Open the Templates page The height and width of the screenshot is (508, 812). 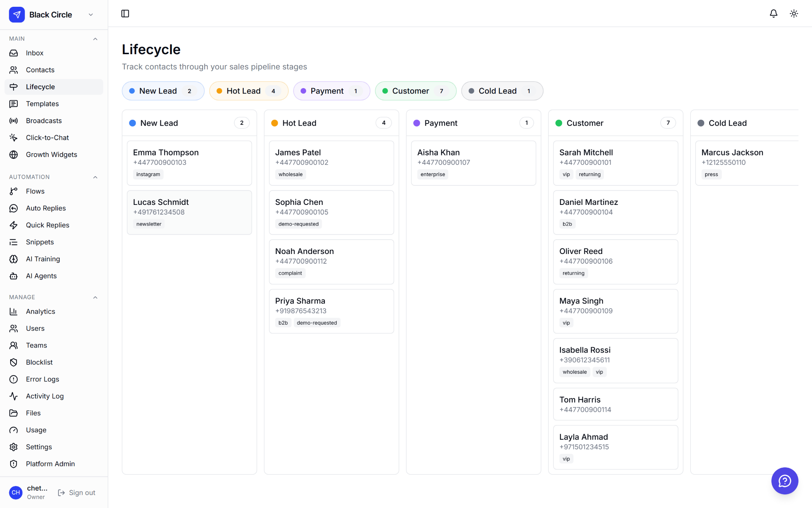pyautogui.click(x=54, y=104)
